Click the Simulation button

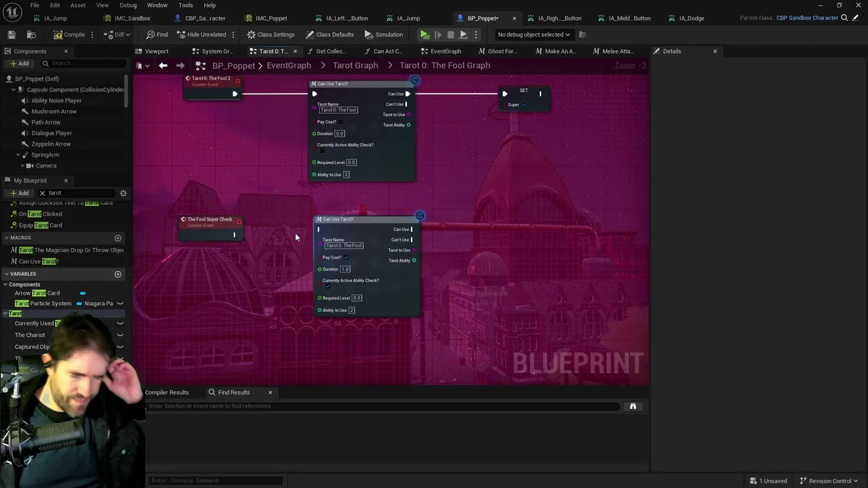383,35
